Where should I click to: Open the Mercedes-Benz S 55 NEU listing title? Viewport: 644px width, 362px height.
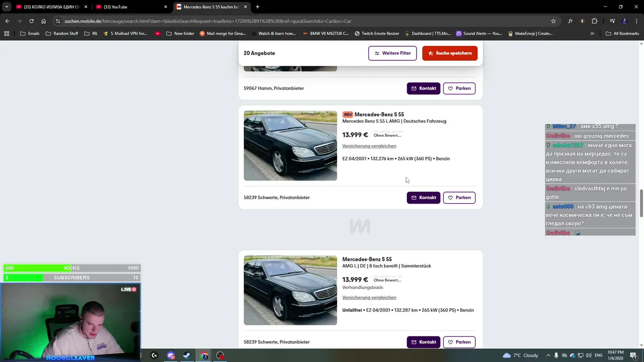coord(379,115)
